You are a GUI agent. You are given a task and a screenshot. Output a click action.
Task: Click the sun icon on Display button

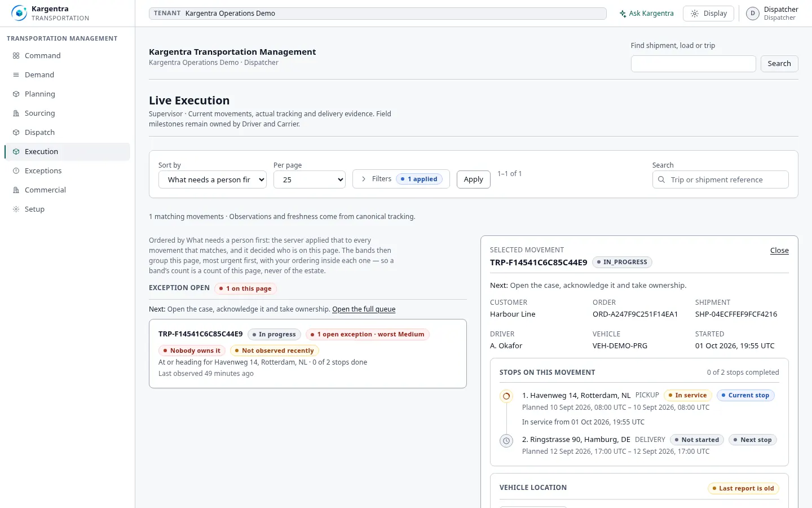coord(695,14)
